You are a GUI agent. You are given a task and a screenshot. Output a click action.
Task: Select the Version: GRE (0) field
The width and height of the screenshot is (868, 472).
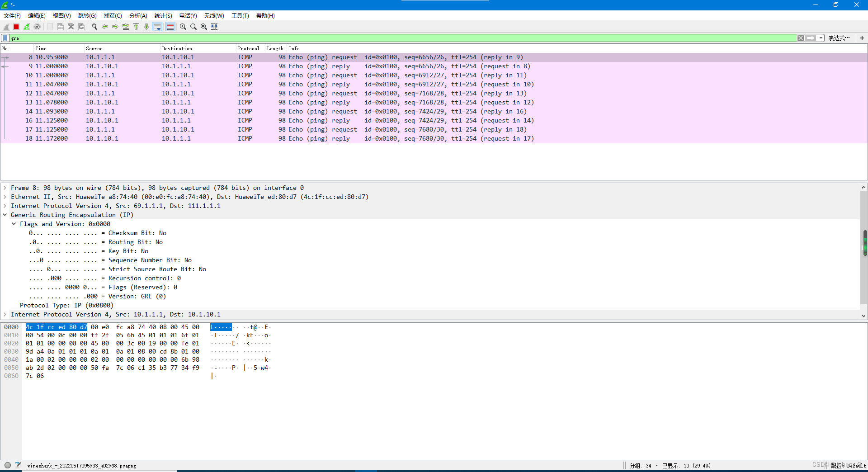tap(98, 296)
